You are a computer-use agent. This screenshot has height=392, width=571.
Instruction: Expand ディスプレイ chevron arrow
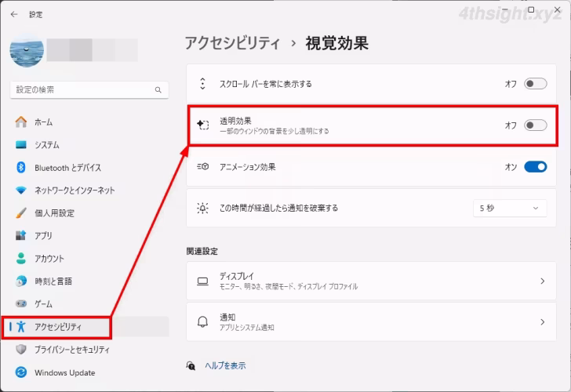pos(543,281)
